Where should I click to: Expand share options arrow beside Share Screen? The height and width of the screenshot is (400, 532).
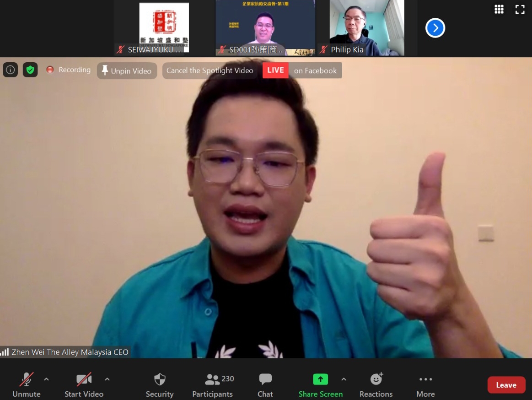(344, 379)
